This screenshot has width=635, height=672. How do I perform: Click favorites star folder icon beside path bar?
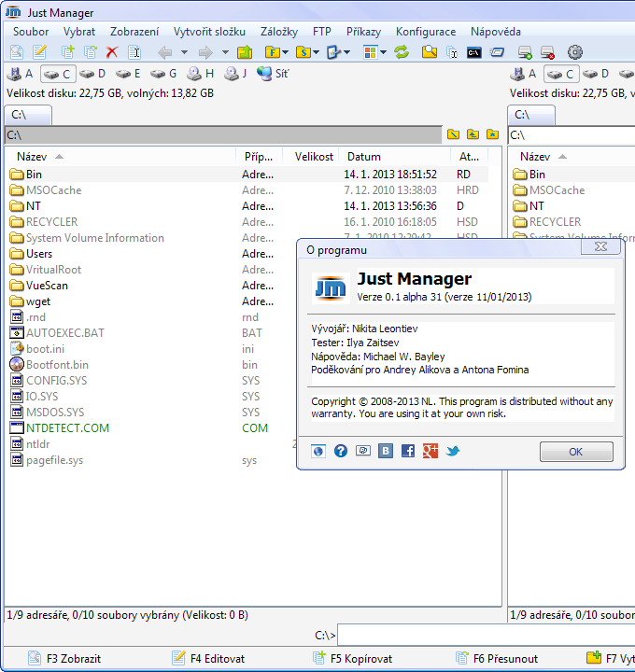493,134
